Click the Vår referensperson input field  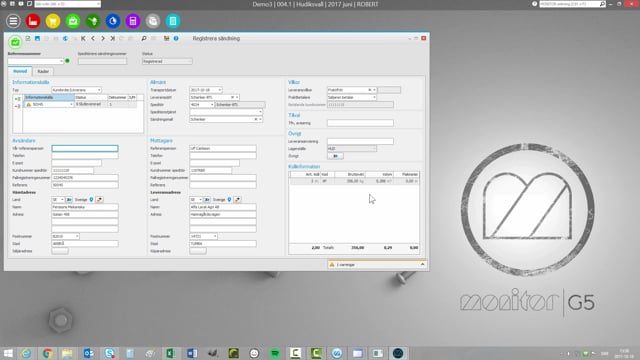85,149
